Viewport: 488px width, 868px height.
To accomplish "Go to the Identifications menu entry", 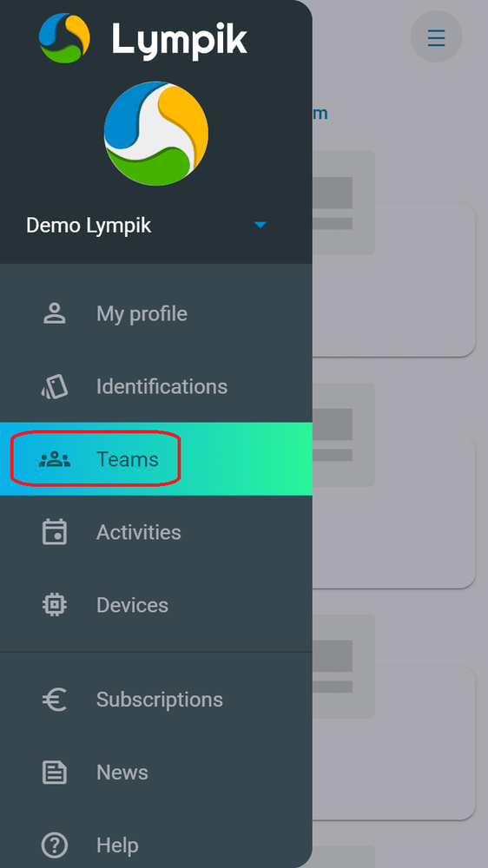I will [156, 386].
